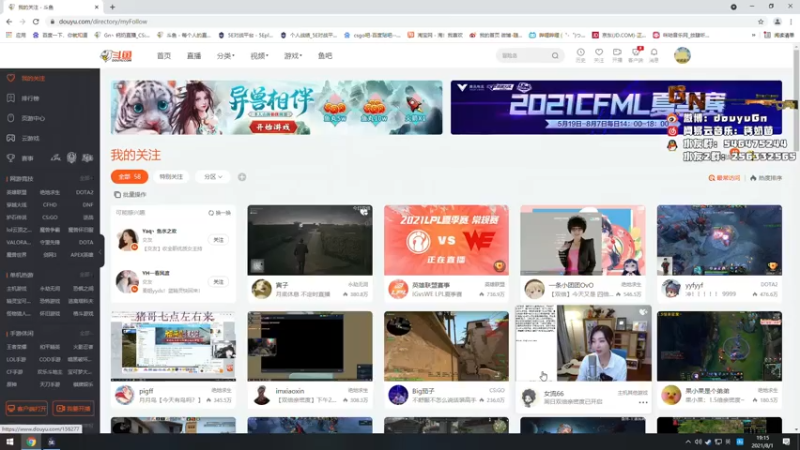Click the shield logo beside 赛事
The width and height of the screenshot is (800, 450).
(71, 158)
